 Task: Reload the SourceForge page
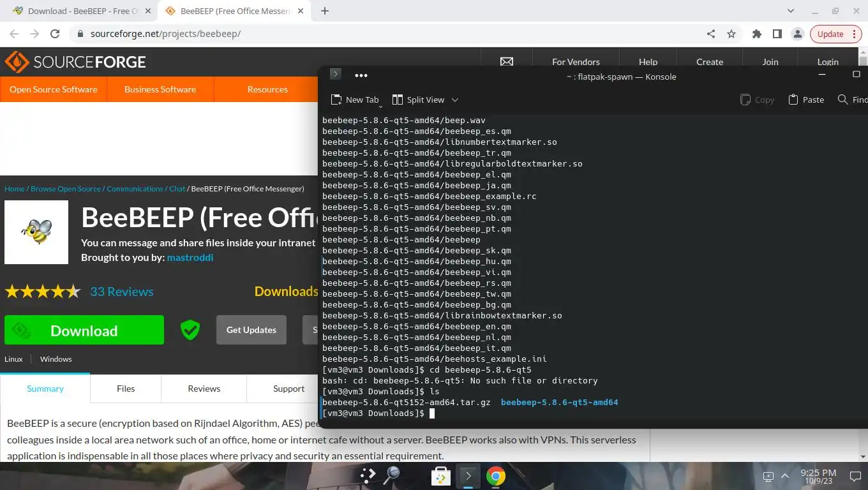[55, 34]
